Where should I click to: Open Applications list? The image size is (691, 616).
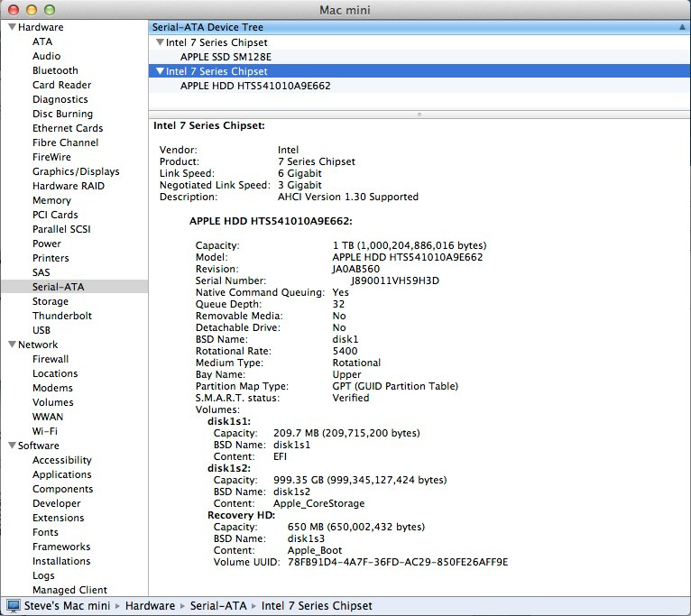point(62,474)
